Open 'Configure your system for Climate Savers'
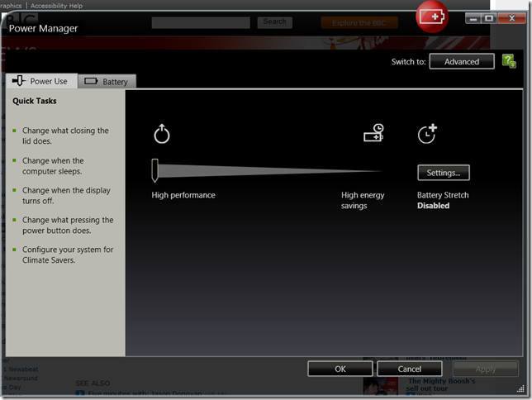Viewport: 532px width, 400px height. [68, 255]
